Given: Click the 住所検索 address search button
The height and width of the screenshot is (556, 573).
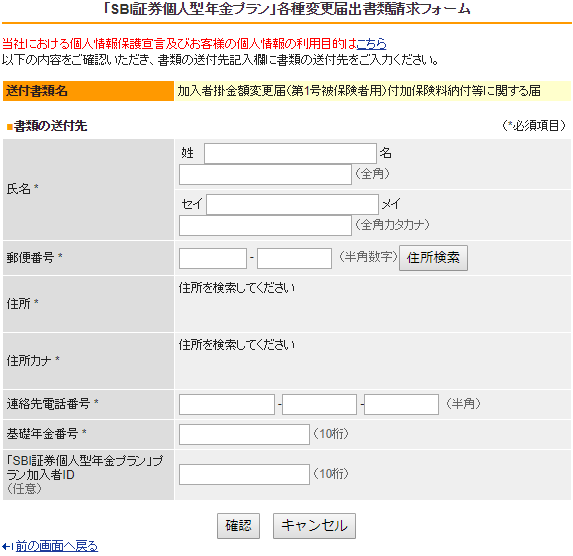Looking at the screenshot, I should 433,258.
